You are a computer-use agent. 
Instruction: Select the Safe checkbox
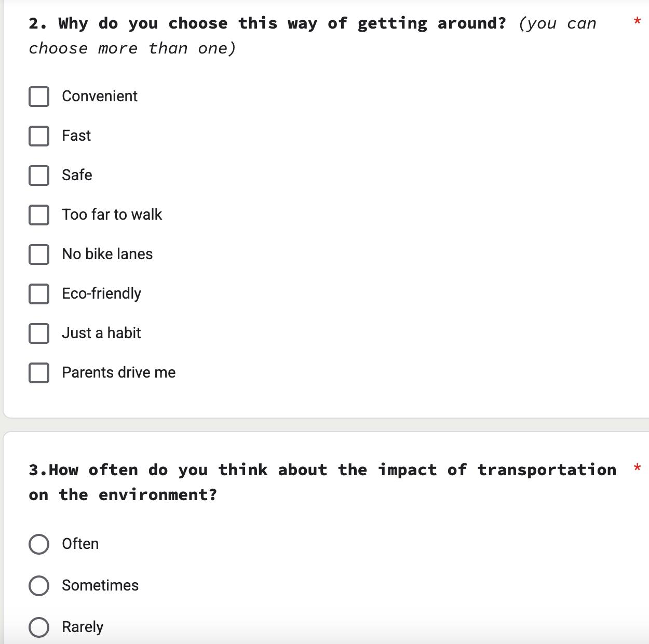(x=39, y=176)
